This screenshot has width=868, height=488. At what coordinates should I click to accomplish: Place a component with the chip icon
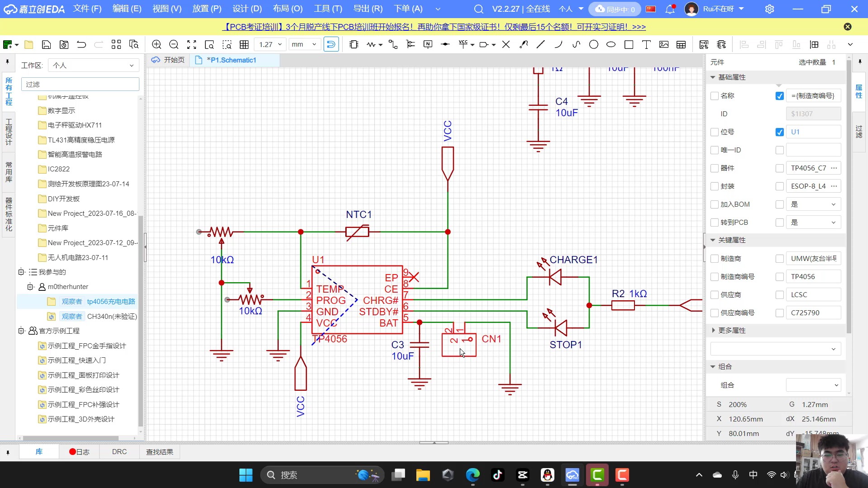(354, 44)
